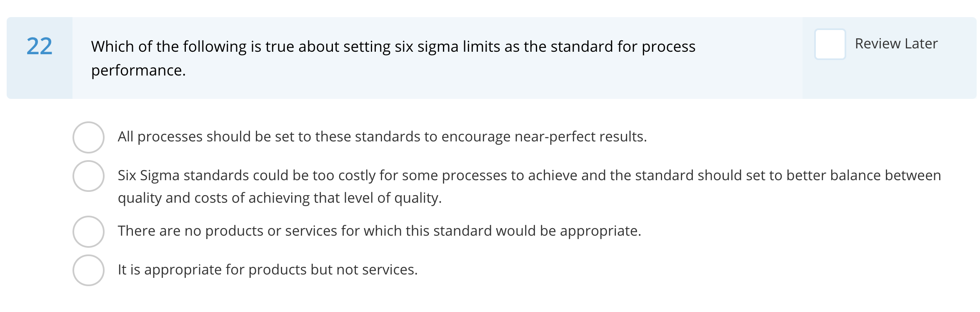This screenshot has height=312, width=980.
Task: Select 'There are no products or services' option
Action: 89,229
